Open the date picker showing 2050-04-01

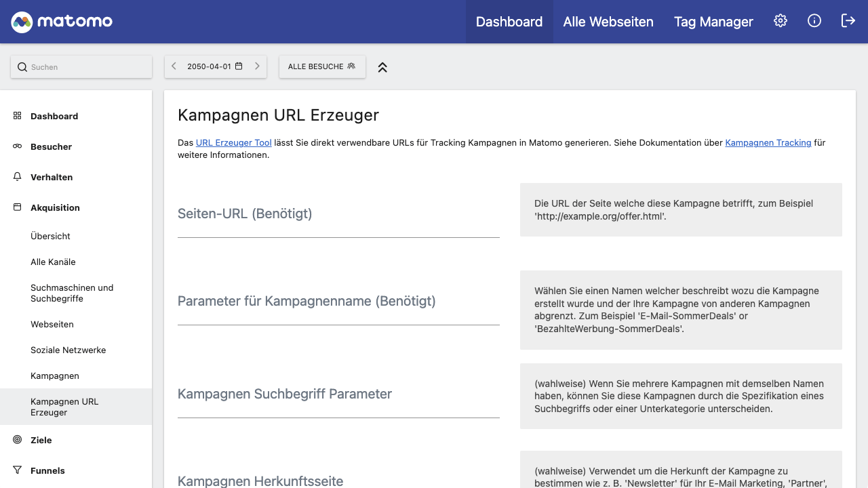pos(214,66)
